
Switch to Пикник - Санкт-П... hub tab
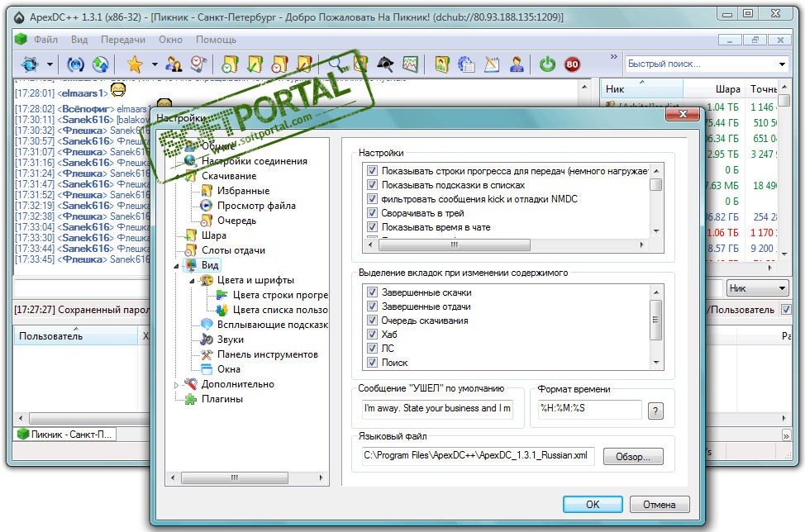pyautogui.click(x=65, y=434)
